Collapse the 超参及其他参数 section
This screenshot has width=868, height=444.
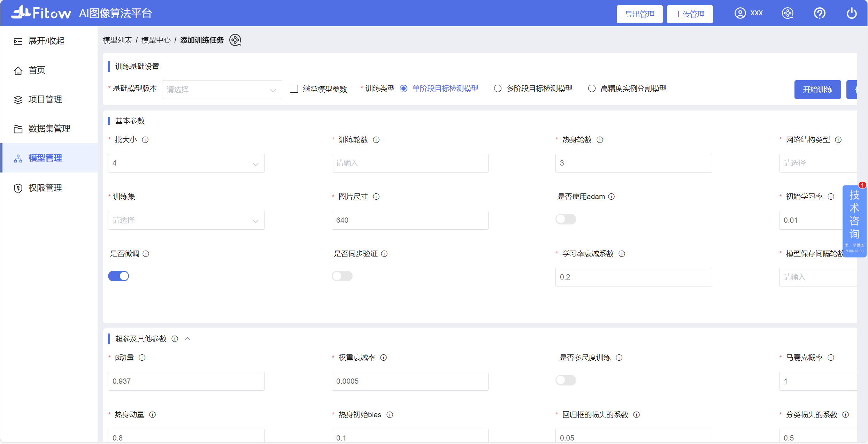point(187,339)
